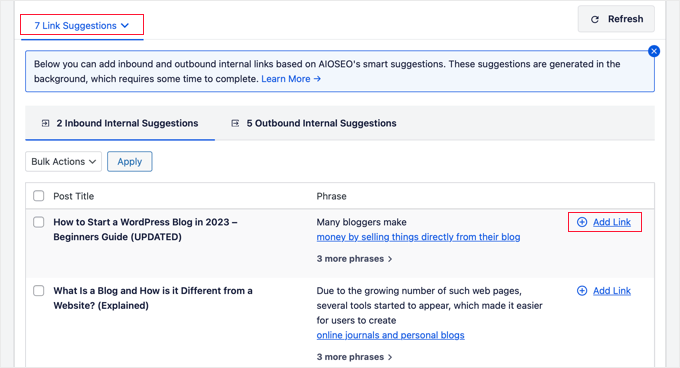Click Add Link for WordPress Blog row
Image resolution: width=680 pixels, height=368 pixels.
(x=612, y=222)
